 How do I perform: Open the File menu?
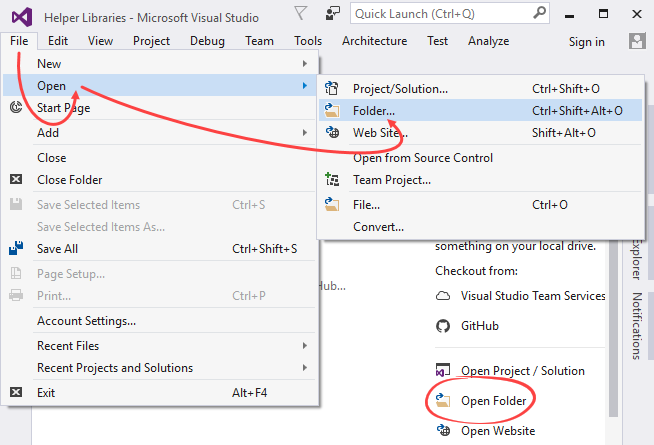(19, 41)
